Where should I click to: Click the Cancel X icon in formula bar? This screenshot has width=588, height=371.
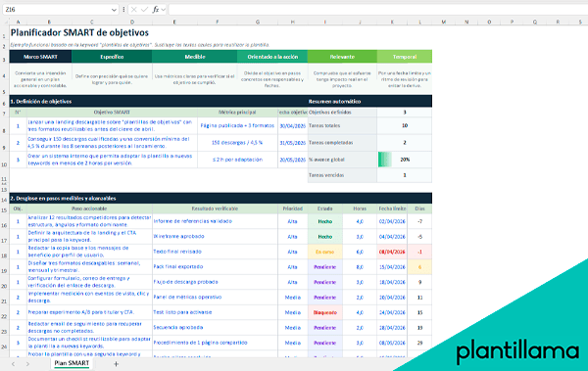(133, 10)
